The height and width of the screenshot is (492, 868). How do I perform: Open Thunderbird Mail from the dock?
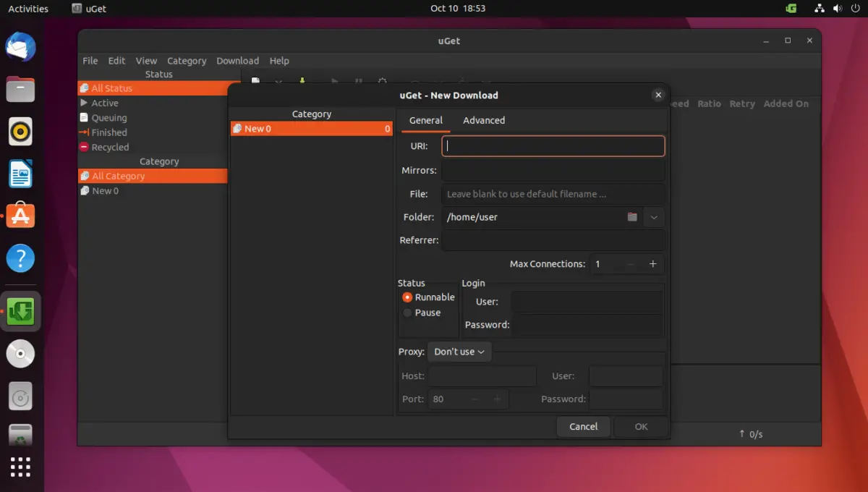click(20, 48)
